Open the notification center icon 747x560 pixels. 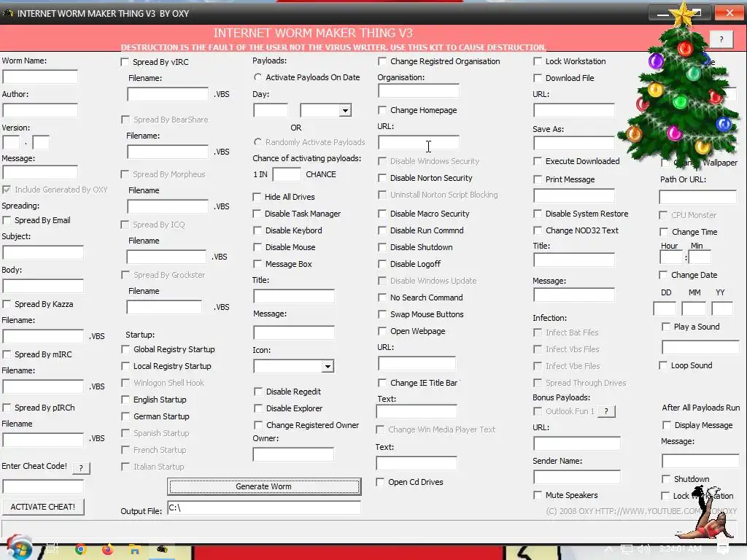click(722, 549)
